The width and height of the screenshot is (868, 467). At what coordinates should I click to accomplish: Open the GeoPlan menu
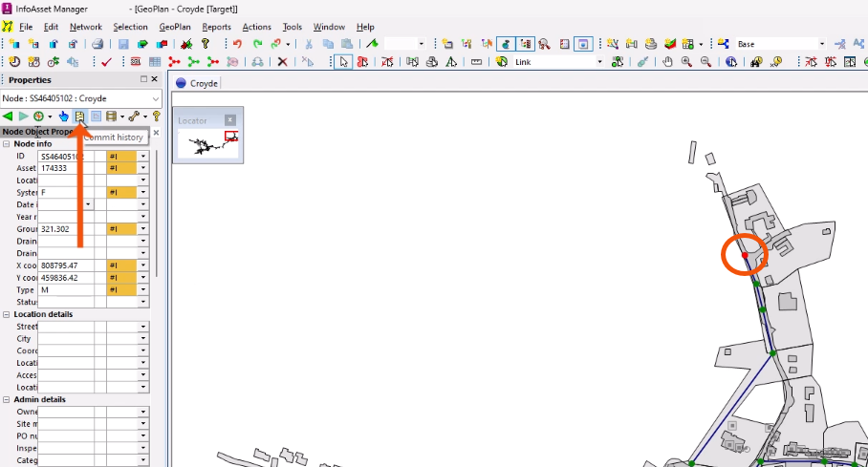175,27
